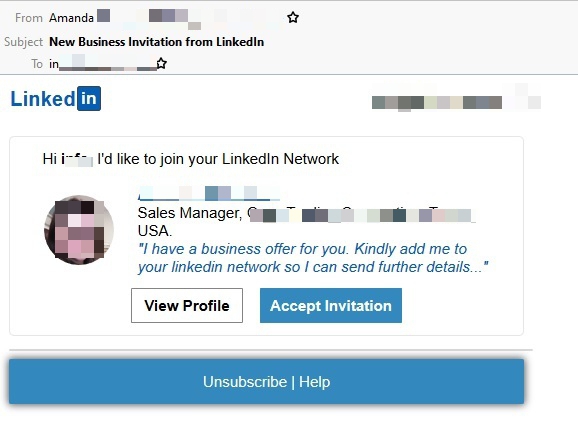Click the 'USA.' location text
The height and width of the screenshot is (432, 578).
point(154,231)
